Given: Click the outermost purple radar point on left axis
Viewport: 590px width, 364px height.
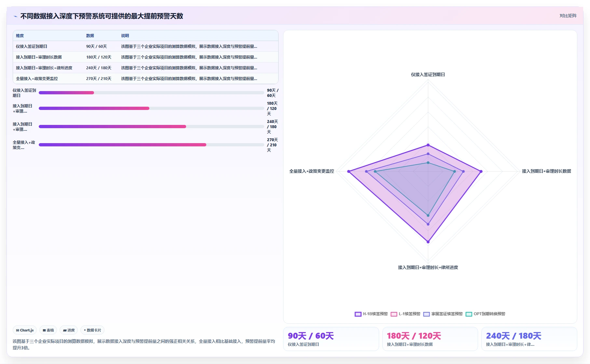Looking at the screenshot, I should click(349, 171).
